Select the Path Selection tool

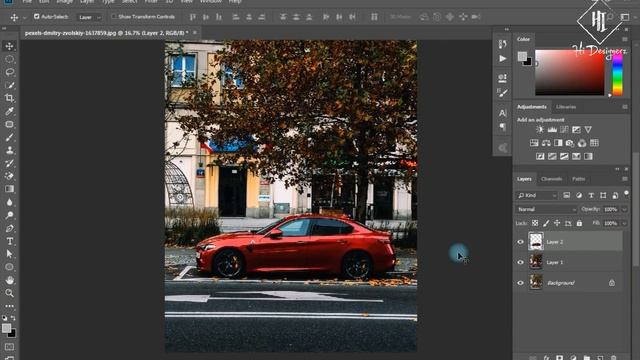point(9,254)
